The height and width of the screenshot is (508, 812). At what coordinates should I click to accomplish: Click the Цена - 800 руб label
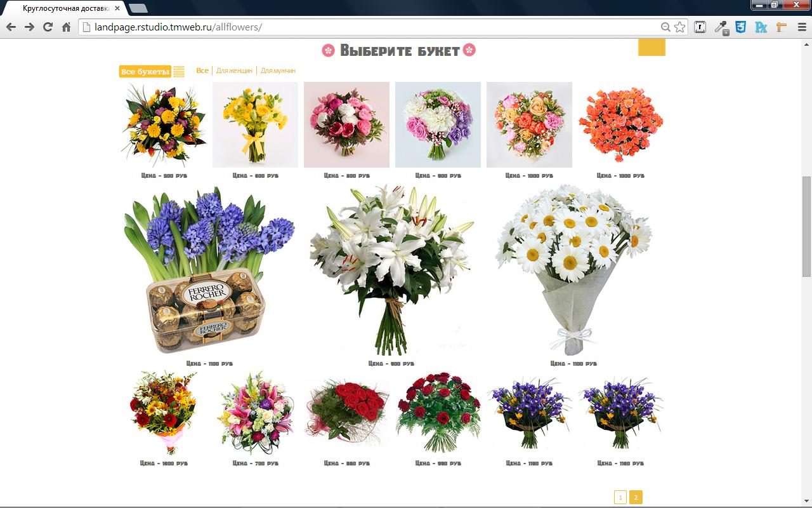tap(347, 175)
